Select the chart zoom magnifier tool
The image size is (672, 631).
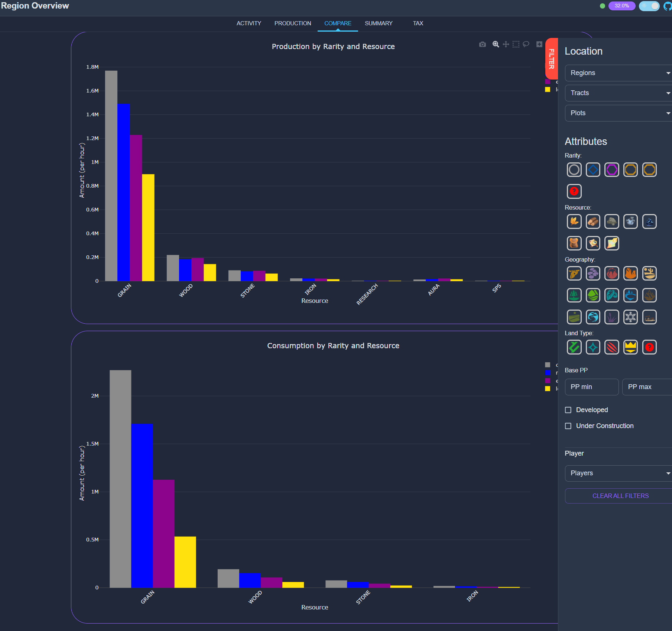click(496, 44)
